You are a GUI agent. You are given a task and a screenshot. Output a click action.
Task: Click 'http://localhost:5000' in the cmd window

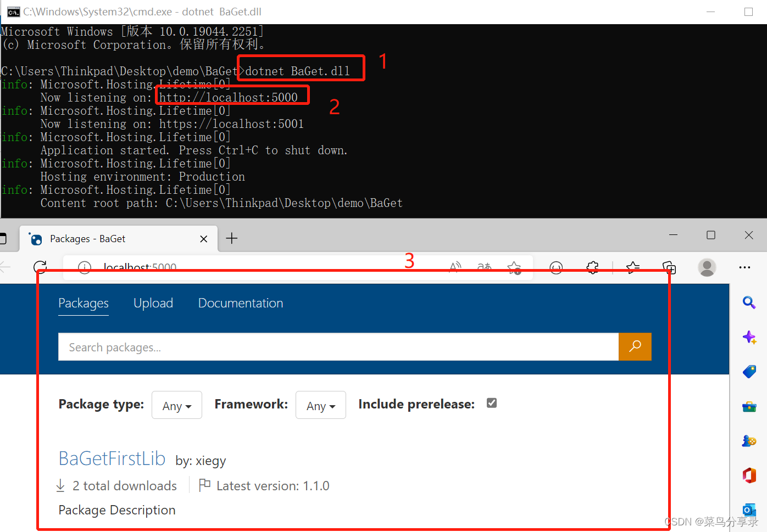[229, 98]
